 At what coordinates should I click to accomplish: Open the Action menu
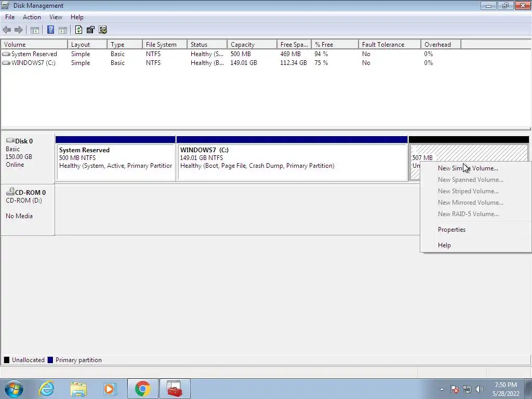32,17
